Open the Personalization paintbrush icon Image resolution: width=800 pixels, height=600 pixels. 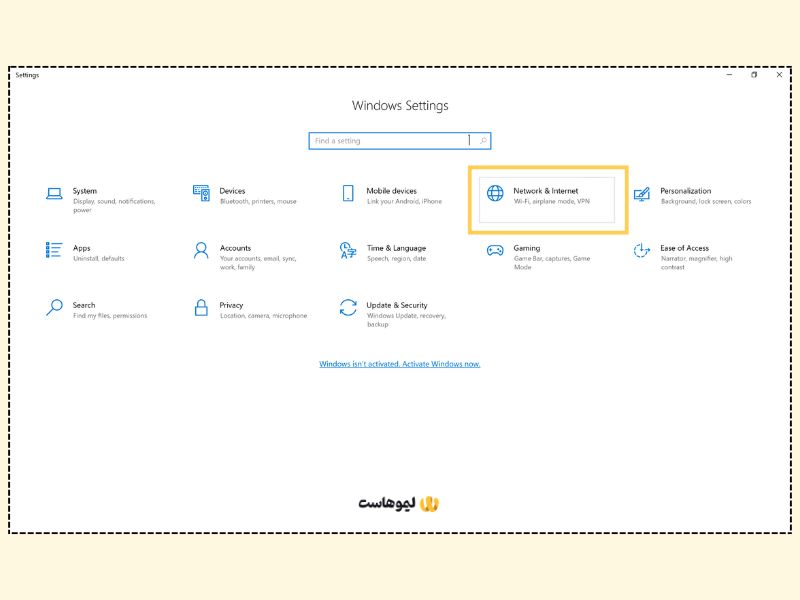coord(642,194)
